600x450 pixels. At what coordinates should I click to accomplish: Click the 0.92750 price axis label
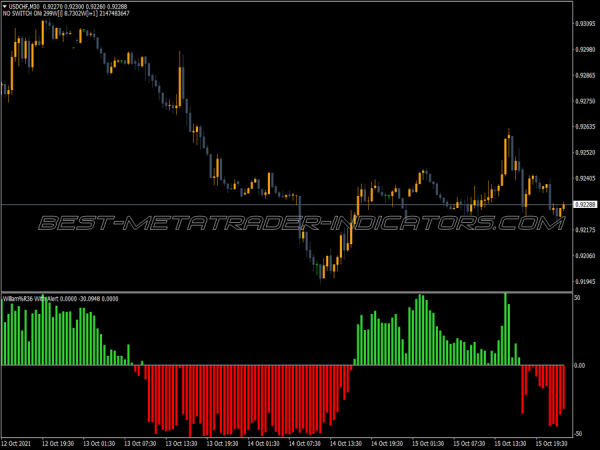[x=585, y=101]
